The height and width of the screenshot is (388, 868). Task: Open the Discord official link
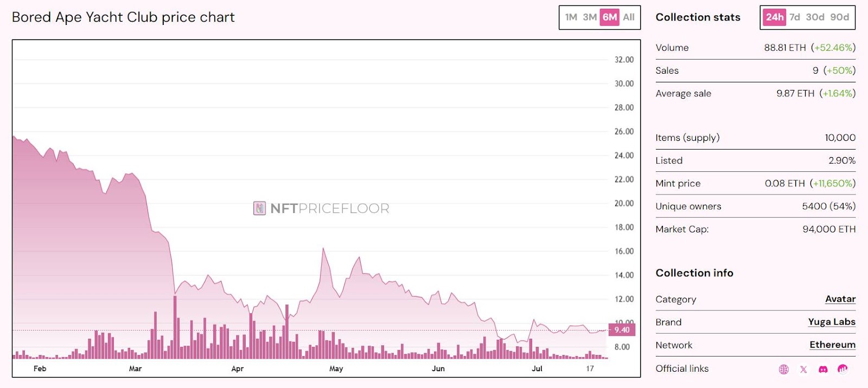(823, 369)
